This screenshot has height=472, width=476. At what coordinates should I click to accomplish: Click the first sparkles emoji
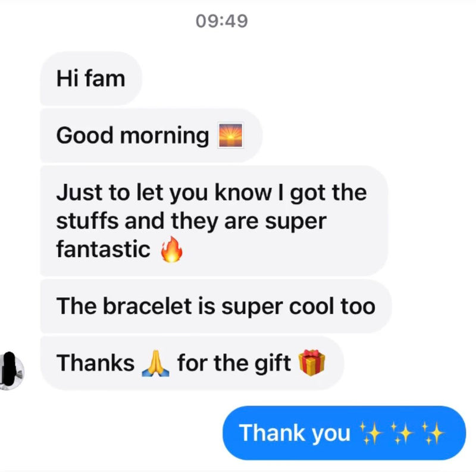pos(371,433)
